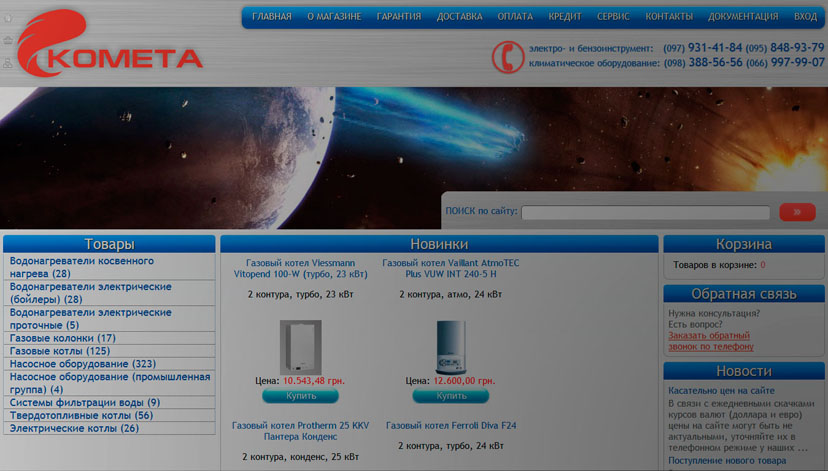Open category Электрические котлы (26)

pyautogui.click(x=109, y=428)
